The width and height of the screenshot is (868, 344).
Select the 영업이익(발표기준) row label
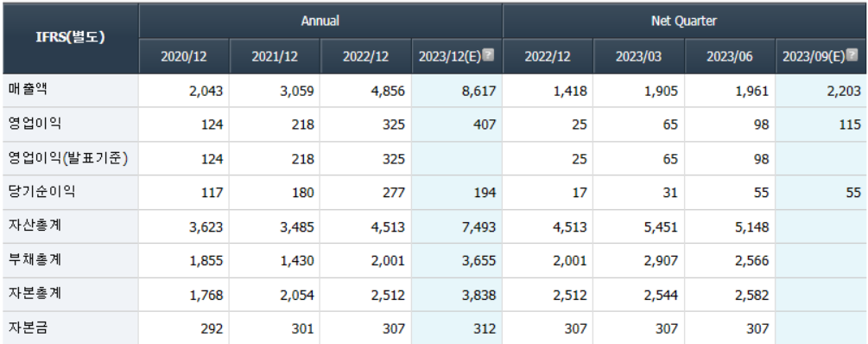coord(68,158)
